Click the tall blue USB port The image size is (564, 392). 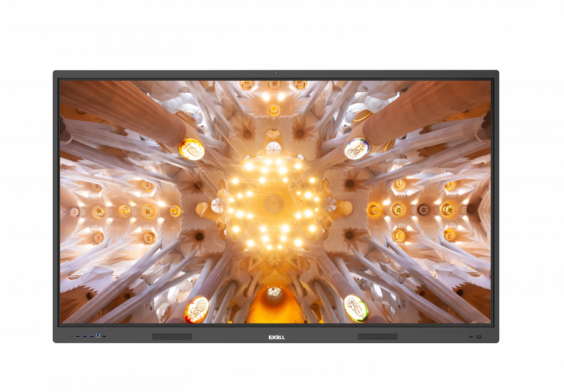click(98, 336)
